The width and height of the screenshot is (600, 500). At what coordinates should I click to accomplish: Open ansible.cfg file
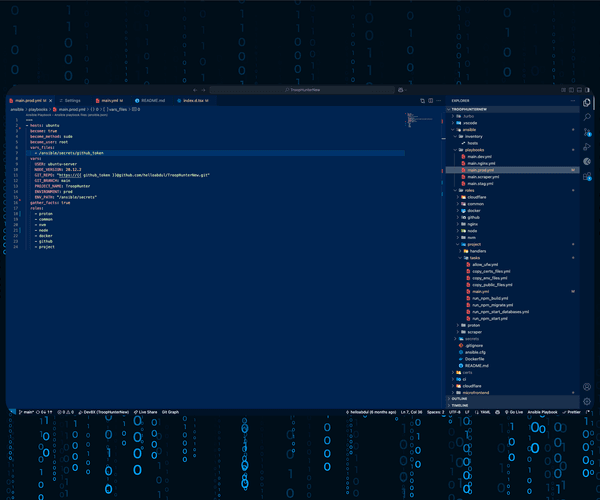coord(512,352)
